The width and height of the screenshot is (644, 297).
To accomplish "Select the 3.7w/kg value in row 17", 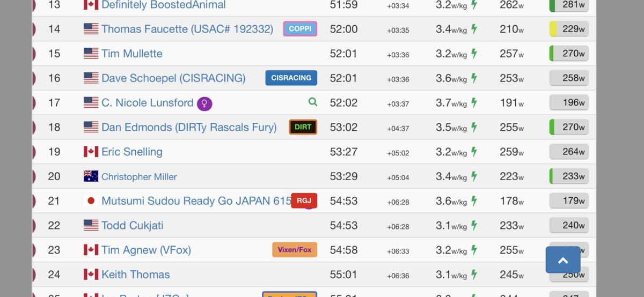I will coord(451,102).
